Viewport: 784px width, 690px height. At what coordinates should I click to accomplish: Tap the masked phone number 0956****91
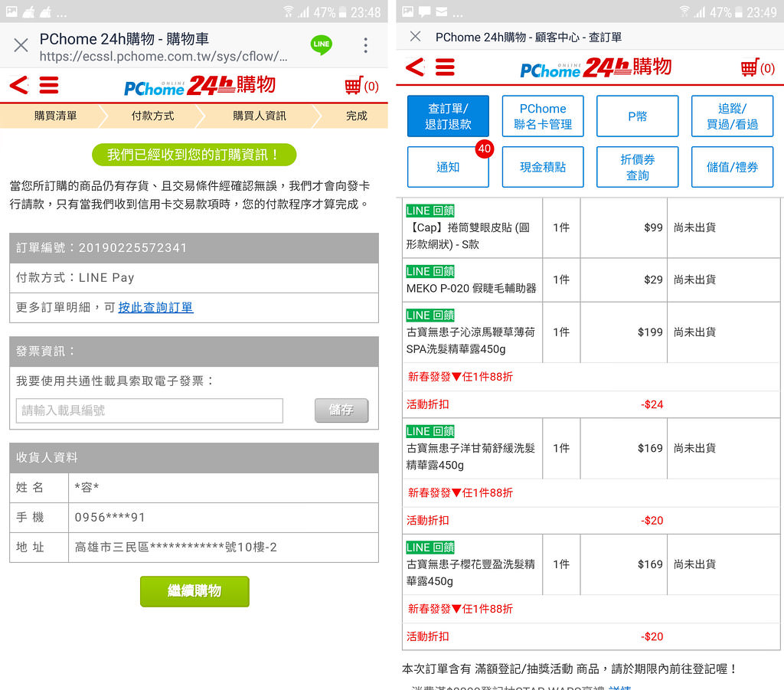tap(110, 518)
